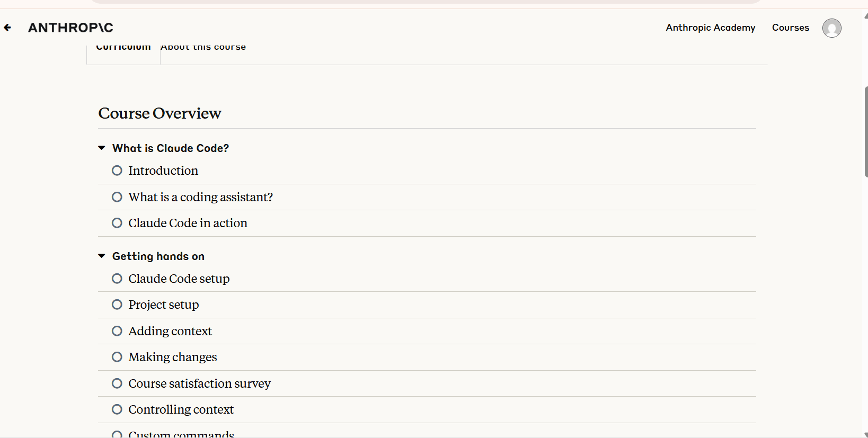The width and height of the screenshot is (868, 438).
Task: Click circle icon beside Controlling context
Action: point(117,409)
